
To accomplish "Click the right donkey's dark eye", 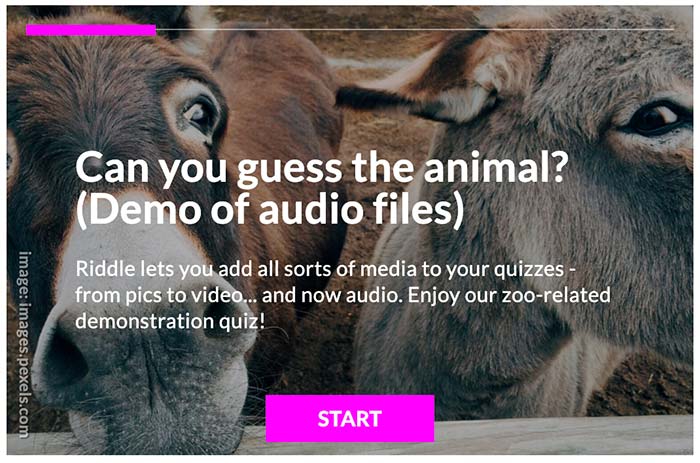I will tap(655, 118).
